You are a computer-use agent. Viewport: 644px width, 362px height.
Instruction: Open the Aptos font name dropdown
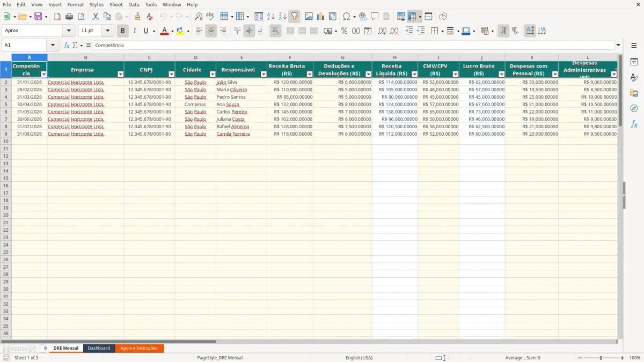tap(69, 31)
